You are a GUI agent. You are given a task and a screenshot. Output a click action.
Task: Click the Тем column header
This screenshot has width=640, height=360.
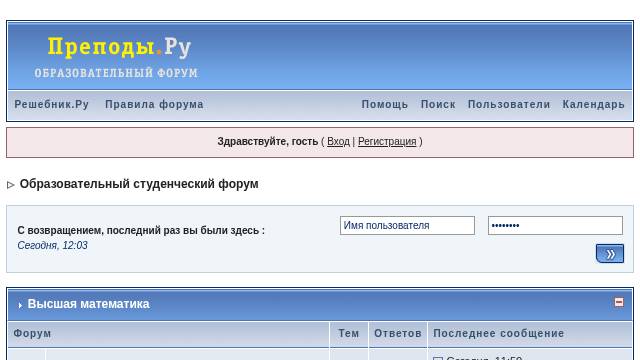[349, 333]
